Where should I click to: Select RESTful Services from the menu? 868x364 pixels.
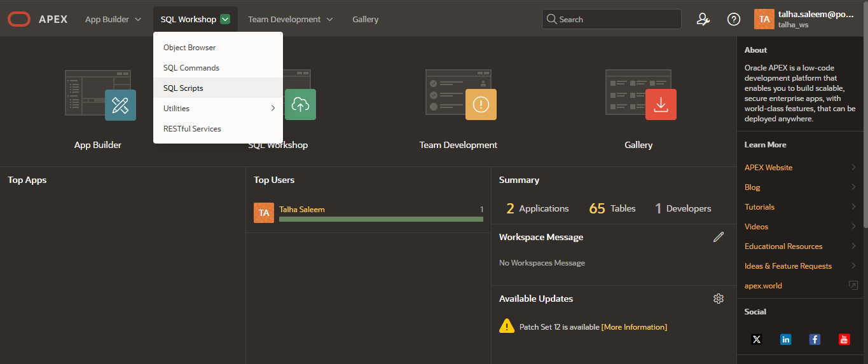coord(218,128)
